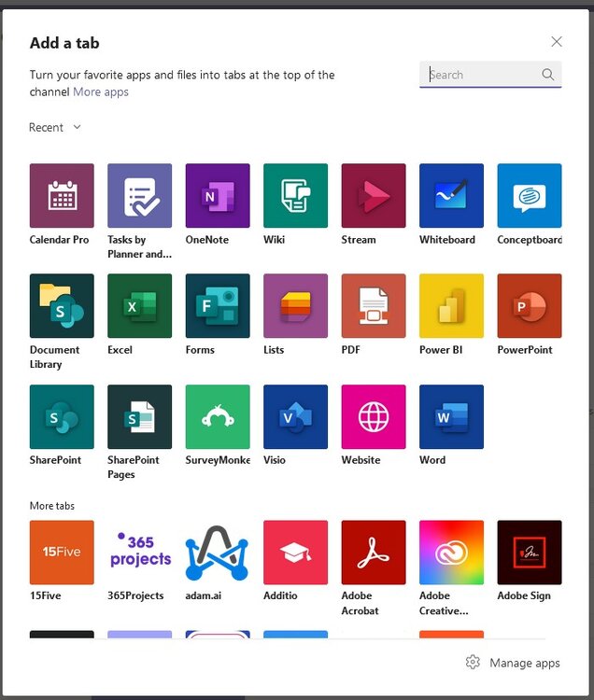Select the SharePoint app icon
The image size is (594, 700).
(x=62, y=416)
